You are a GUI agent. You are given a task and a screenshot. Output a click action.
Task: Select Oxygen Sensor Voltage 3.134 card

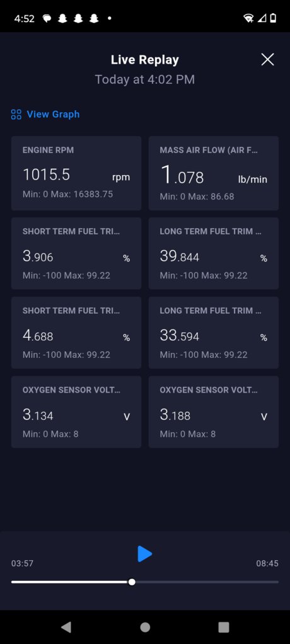pos(76,412)
